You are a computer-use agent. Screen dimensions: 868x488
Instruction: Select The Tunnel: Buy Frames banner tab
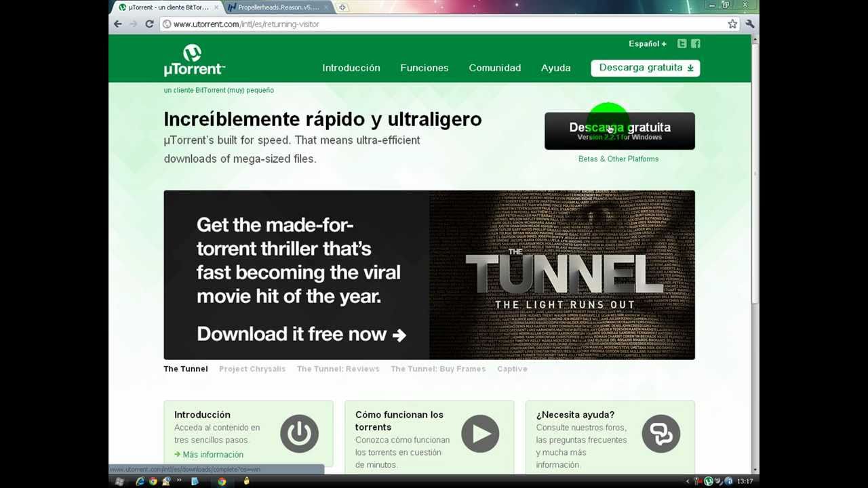[438, 369]
